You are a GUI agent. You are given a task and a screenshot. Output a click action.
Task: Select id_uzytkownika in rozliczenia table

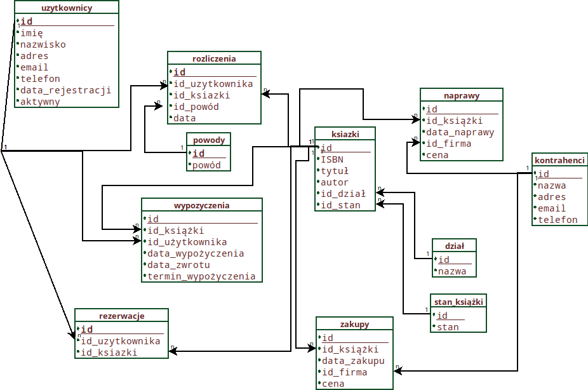pos(213,84)
